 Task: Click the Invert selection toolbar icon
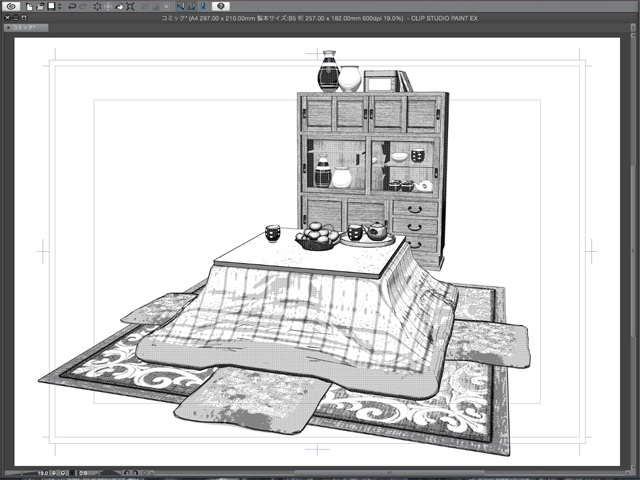(156, 7)
